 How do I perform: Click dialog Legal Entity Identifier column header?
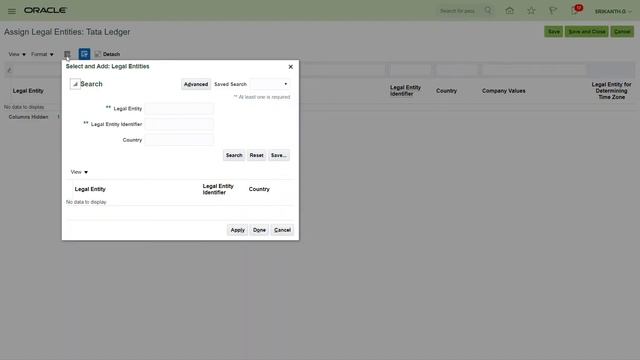click(x=218, y=189)
